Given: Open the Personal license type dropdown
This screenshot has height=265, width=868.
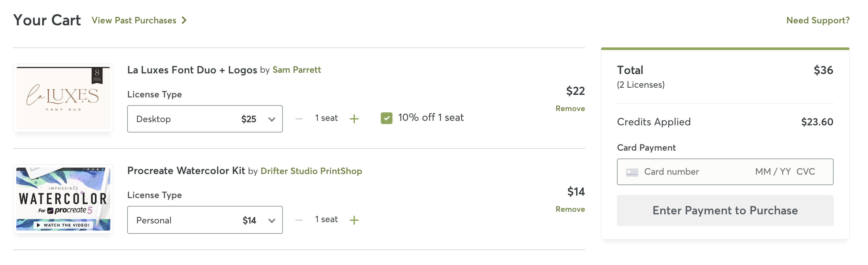Looking at the screenshot, I should click(x=205, y=220).
